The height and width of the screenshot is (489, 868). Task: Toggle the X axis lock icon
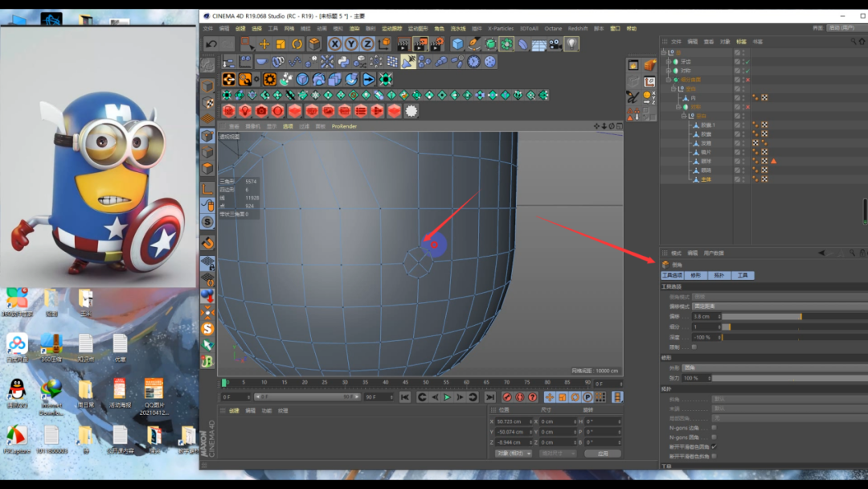tap(334, 43)
